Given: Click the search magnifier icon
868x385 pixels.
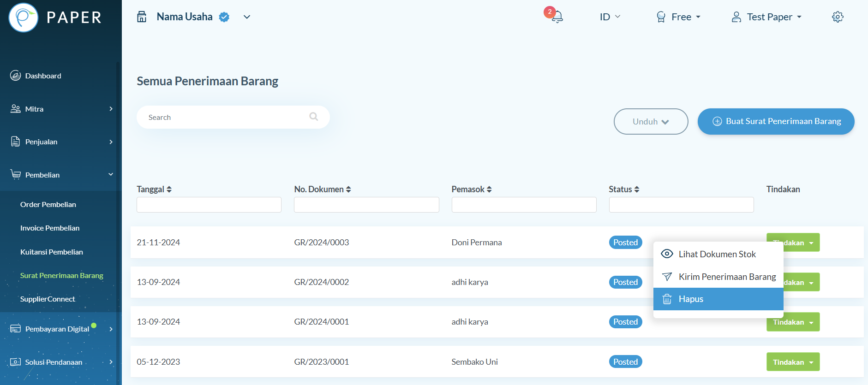Looking at the screenshot, I should click(314, 117).
